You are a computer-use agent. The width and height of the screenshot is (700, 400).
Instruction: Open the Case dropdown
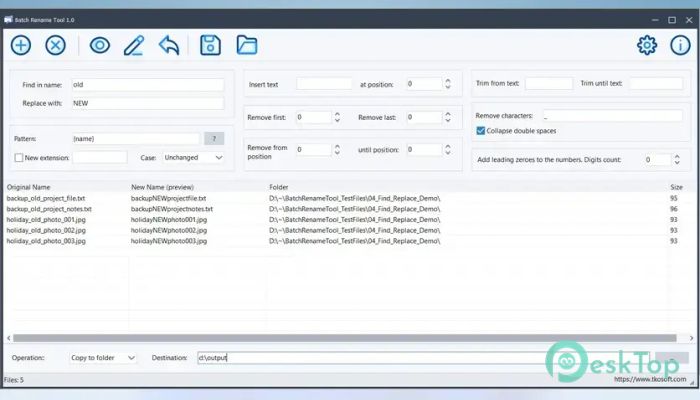pos(193,158)
